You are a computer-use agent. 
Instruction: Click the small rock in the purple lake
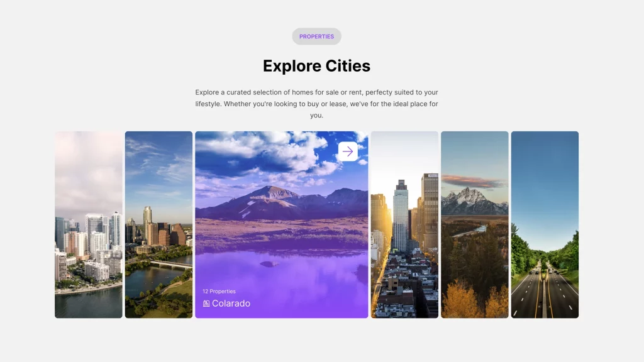pos(269,264)
